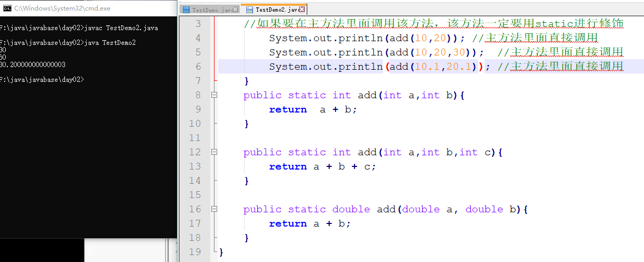Click the green comment at end of line 4
Viewport: 644px width, 262px height.
tap(535, 38)
